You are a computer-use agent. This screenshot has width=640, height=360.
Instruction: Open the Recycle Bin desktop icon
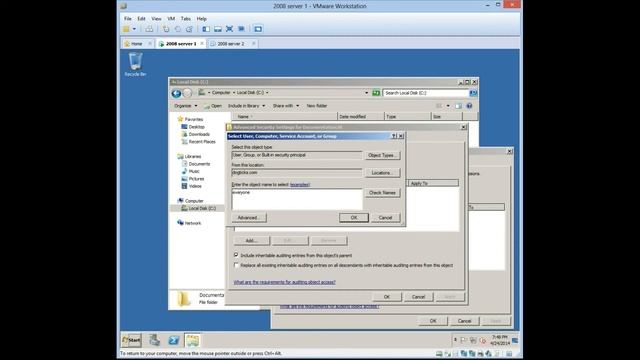(x=136, y=64)
